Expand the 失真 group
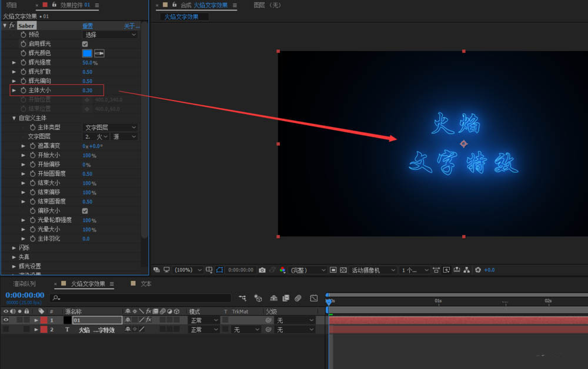 (14, 257)
